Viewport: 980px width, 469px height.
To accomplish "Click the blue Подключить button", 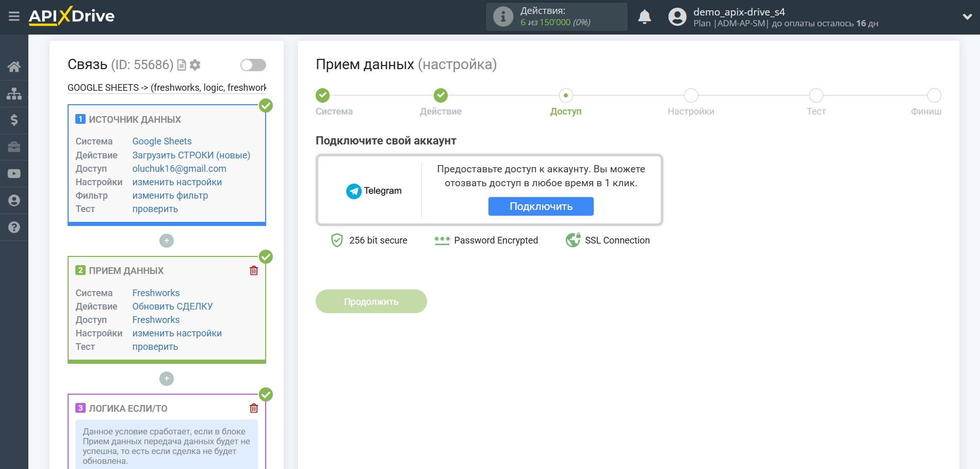I will (541, 206).
